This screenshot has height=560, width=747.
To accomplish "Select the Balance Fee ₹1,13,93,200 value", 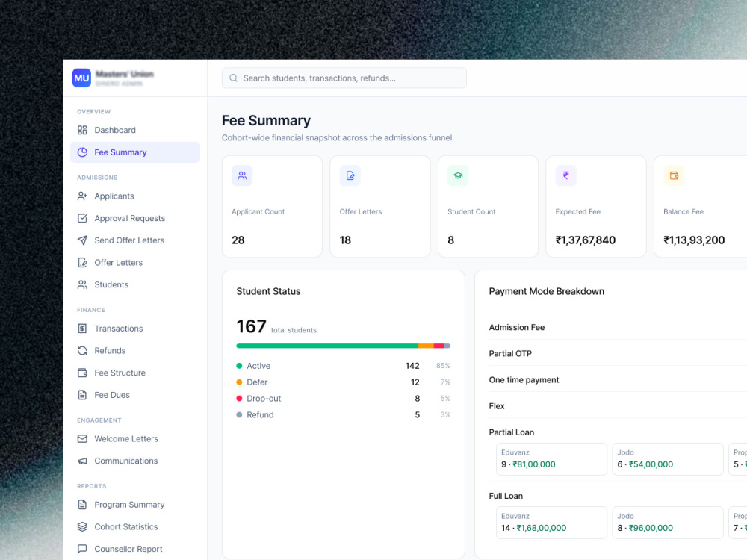I will tap(694, 240).
